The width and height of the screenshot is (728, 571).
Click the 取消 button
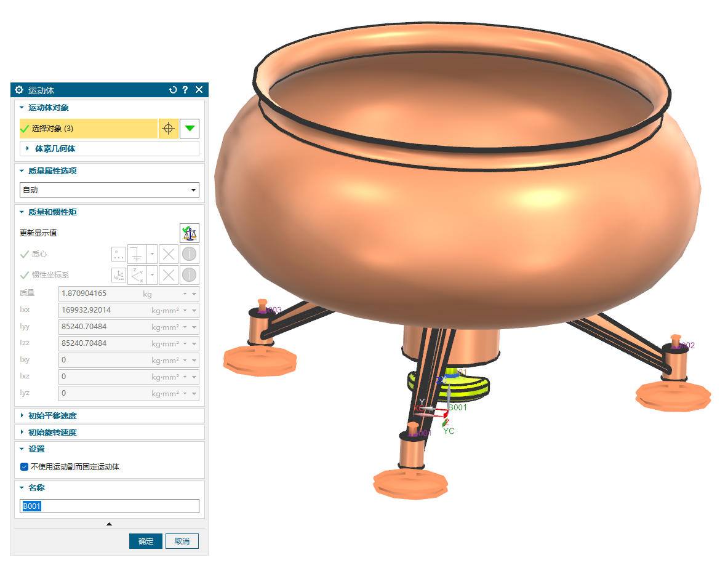coord(182,541)
